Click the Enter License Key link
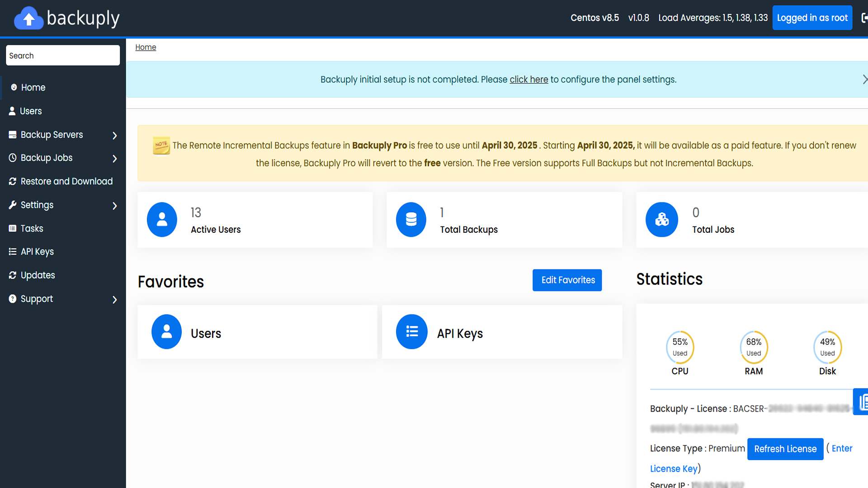The image size is (868, 488). pyautogui.click(x=842, y=448)
